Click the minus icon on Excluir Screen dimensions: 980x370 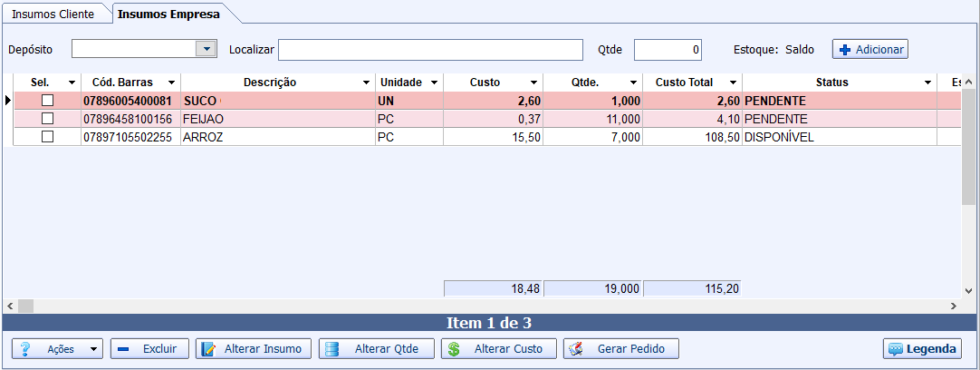click(123, 349)
